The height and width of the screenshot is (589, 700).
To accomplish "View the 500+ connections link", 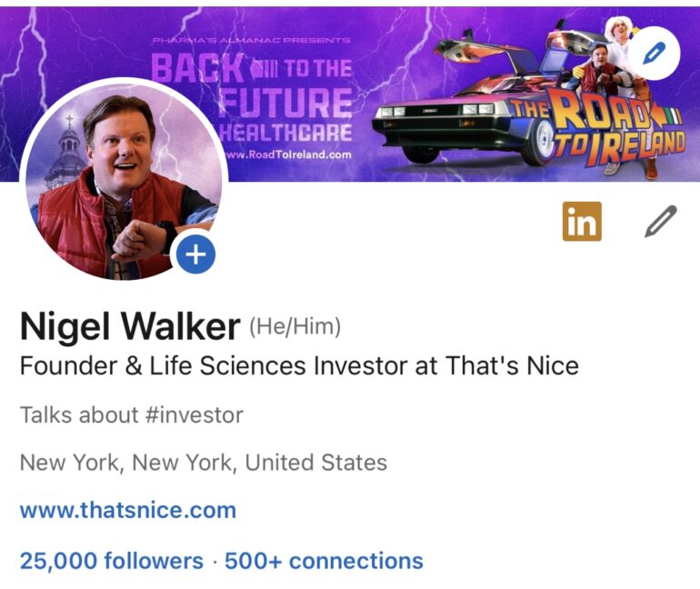I will 324,561.
